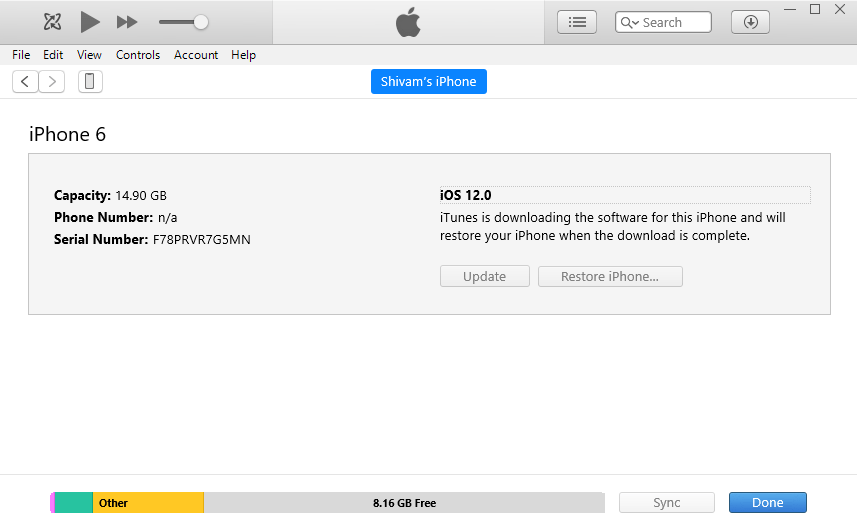The image size is (857, 530).
Task: Click the Apple logo in the status area
Action: (x=408, y=22)
